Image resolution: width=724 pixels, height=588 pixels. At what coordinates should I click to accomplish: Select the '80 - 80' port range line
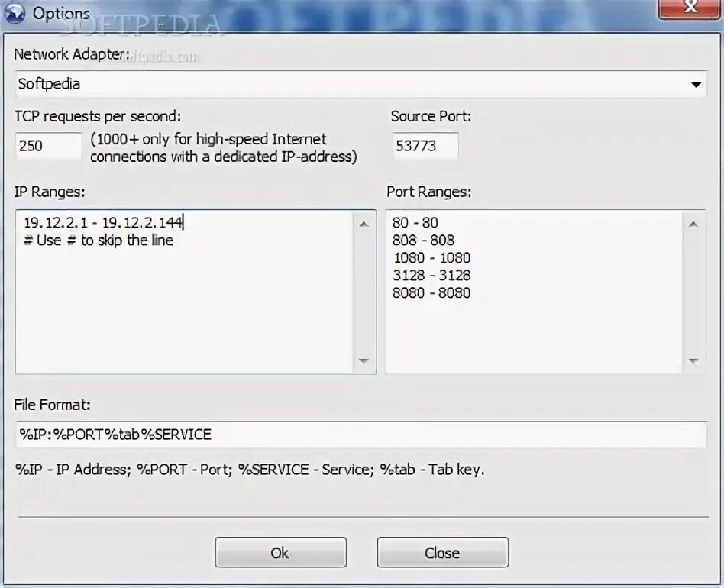pos(415,223)
